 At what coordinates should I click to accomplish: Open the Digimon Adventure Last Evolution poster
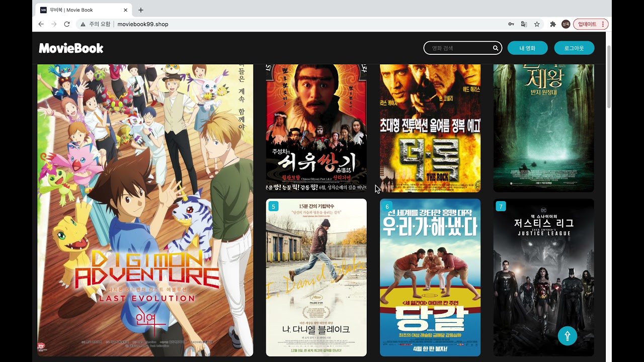tap(145, 211)
